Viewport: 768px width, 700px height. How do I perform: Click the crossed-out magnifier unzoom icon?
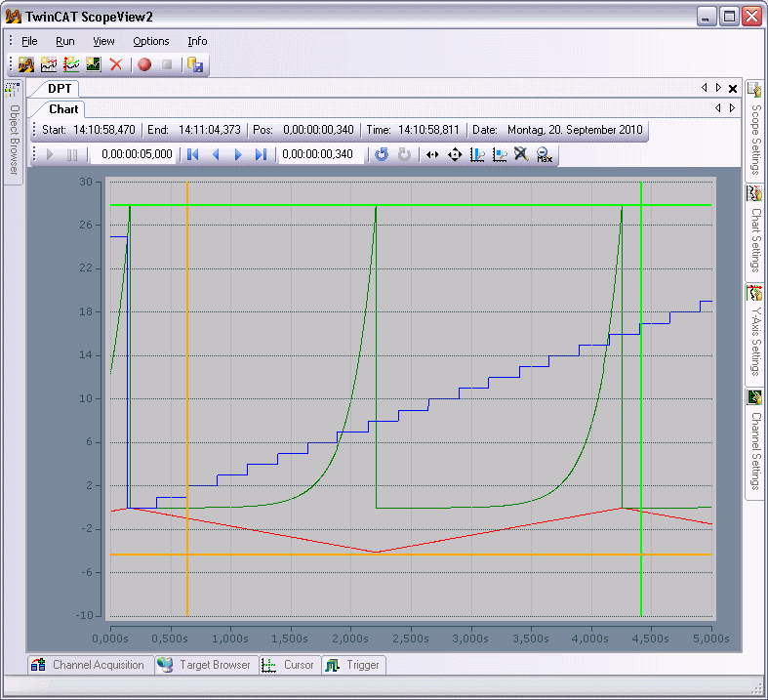(x=522, y=154)
